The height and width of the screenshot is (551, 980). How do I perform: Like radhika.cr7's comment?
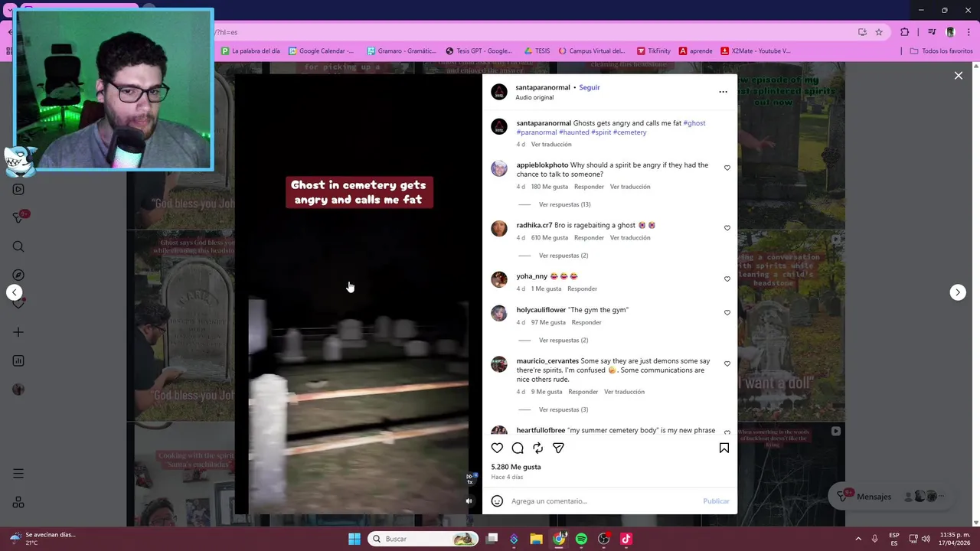[727, 228]
